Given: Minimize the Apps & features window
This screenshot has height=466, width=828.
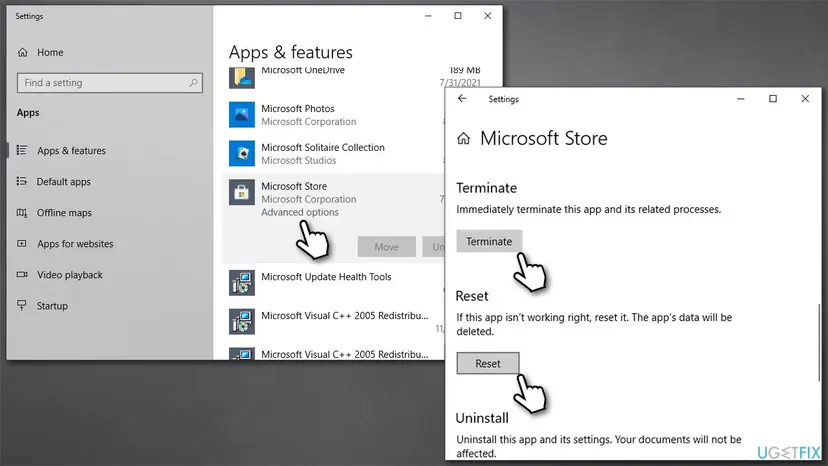Looking at the screenshot, I should [x=428, y=16].
